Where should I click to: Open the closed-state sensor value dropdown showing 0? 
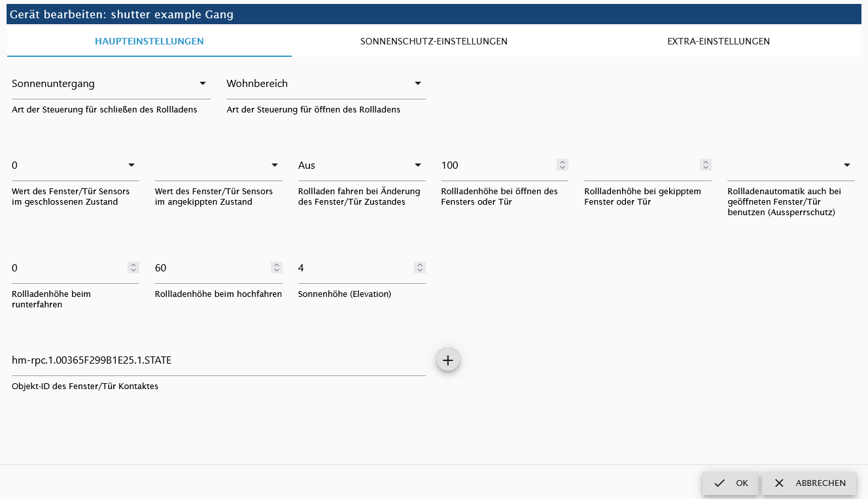[75, 165]
